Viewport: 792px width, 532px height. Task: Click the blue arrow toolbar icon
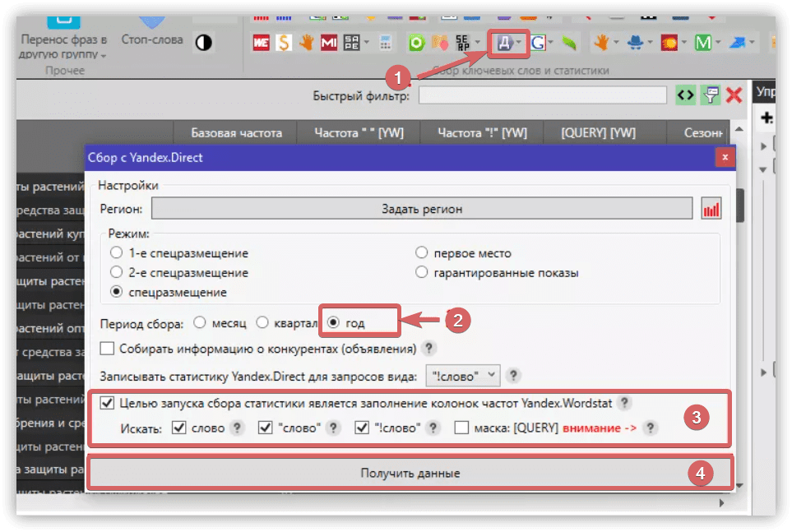(x=737, y=43)
